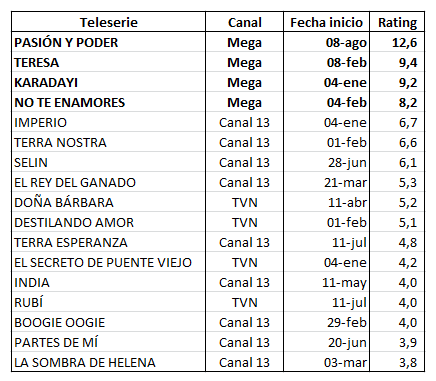Select the SELIN row name
The image size is (436, 381).
[x=109, y=162]
